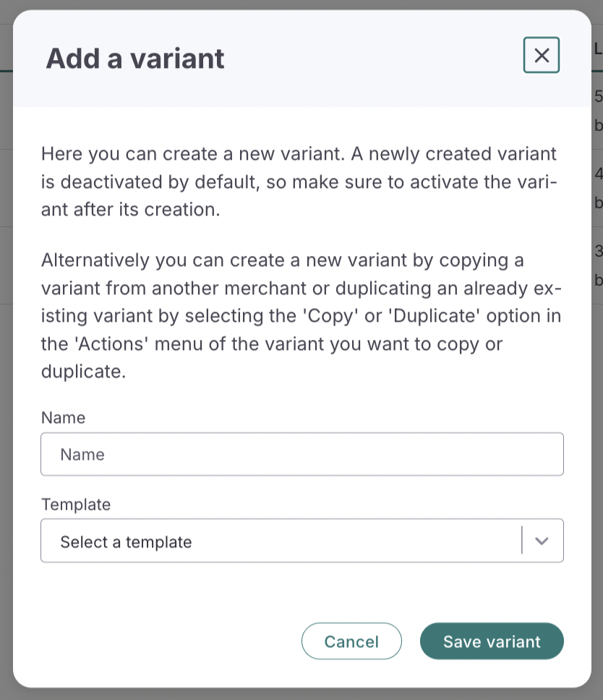Close the Add a variant dialog

coord(542,55)
